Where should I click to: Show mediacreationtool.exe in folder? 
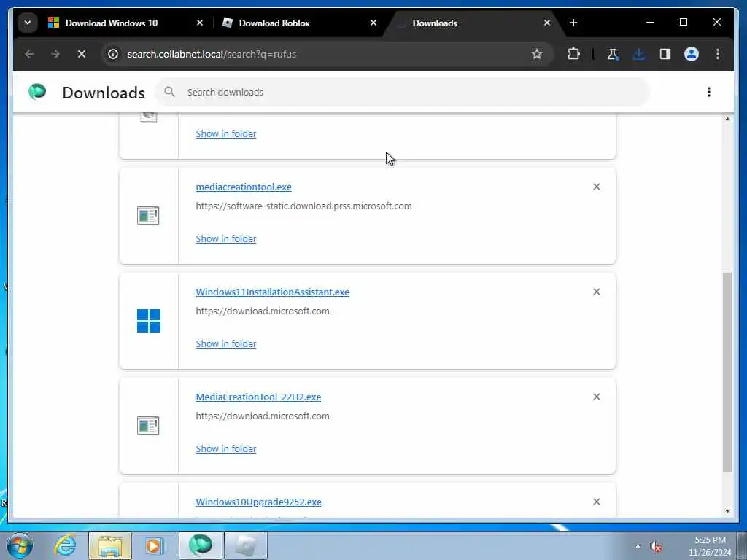pyautogui.click(x=226, y=238)
